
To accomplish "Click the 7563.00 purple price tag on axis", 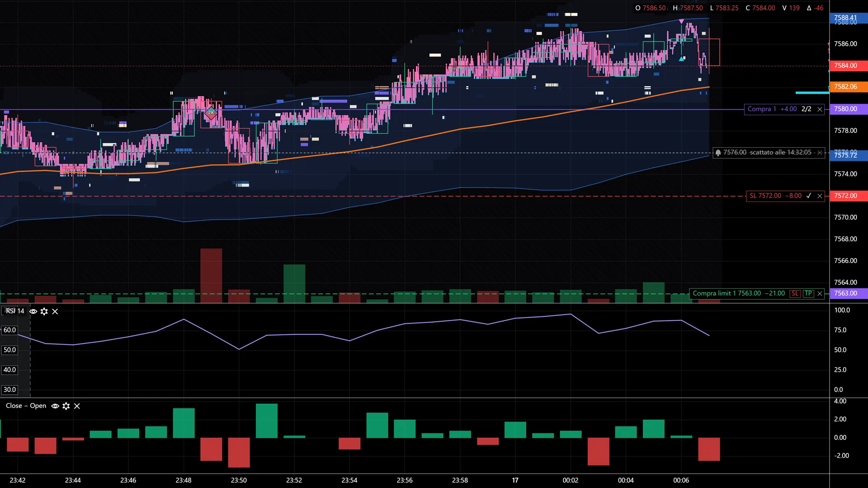I will coord(849,294).
